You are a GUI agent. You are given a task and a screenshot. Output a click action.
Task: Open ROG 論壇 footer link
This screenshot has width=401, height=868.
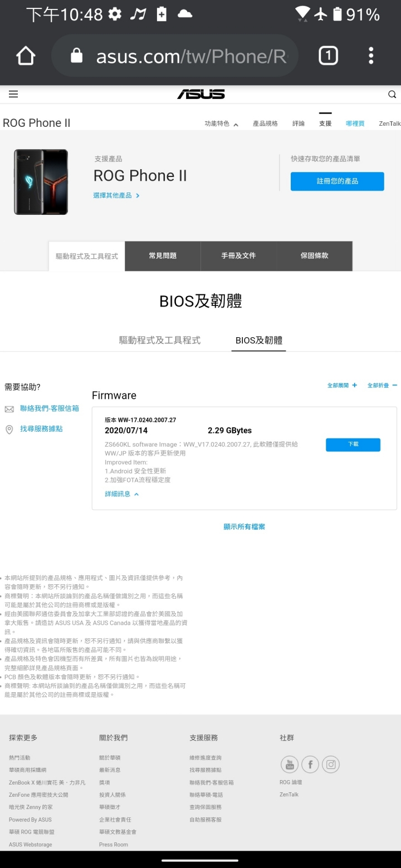pos(291,782)
